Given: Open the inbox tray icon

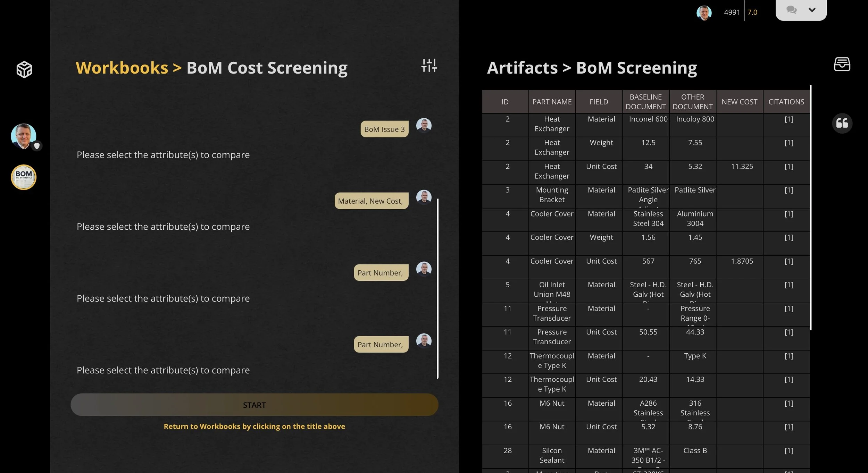Looking at the screenshot, I should tap(842, 64).
